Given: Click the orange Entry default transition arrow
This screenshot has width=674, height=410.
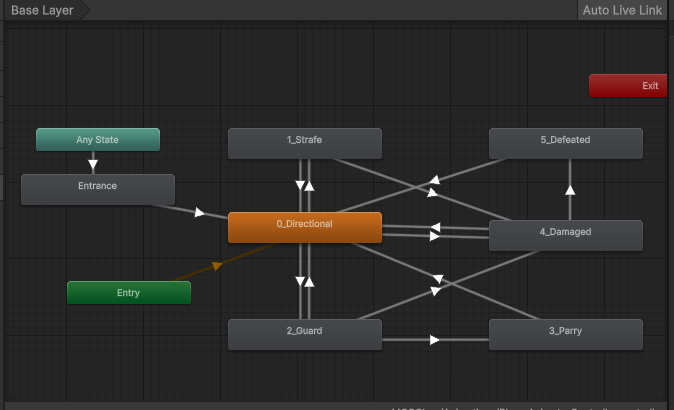Looking at the screenshot, I should tap(214, 266).
